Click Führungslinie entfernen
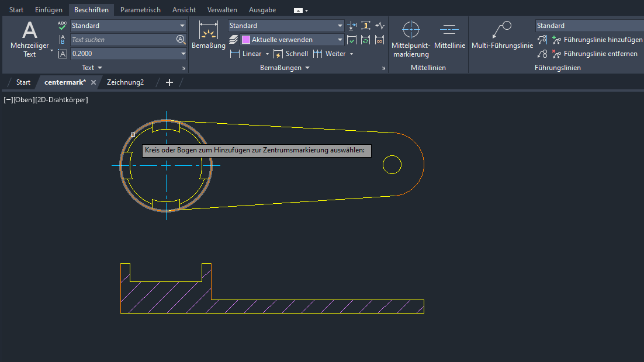 [x=594, y=54]
